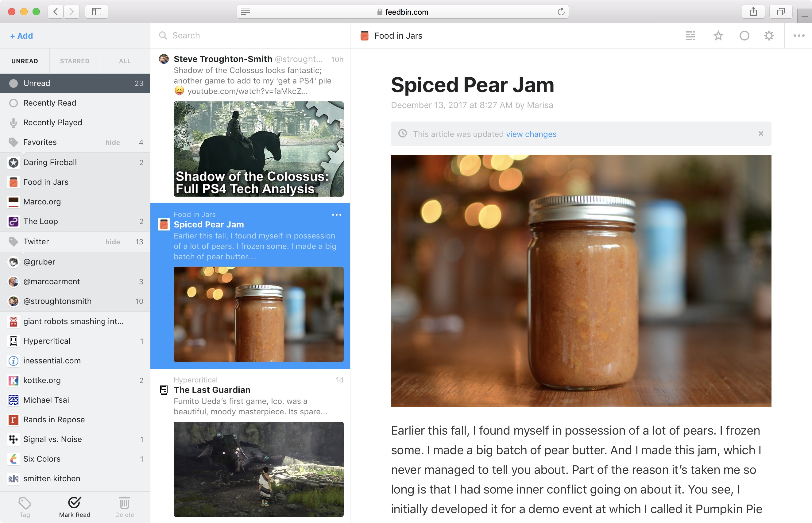
Task: Collapse the Twitter tag group
Action: pyautogui.click(x=14, y=242)
